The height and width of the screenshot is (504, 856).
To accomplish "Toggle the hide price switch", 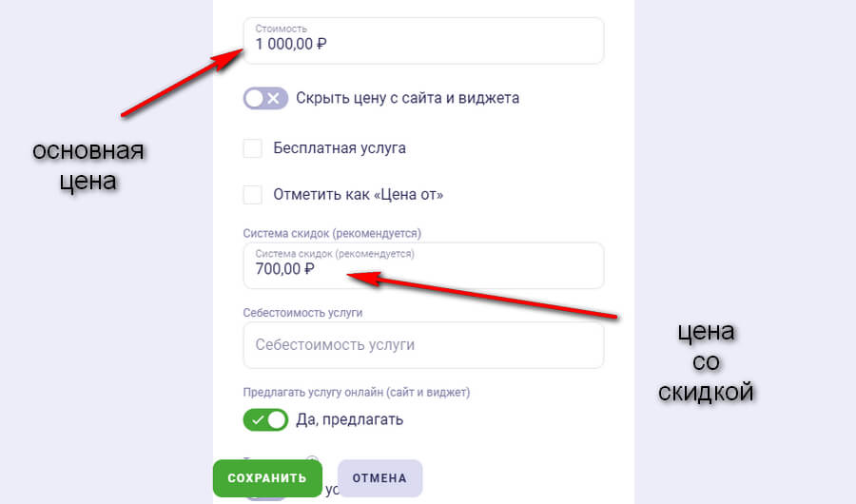I will tap(265, 98).
